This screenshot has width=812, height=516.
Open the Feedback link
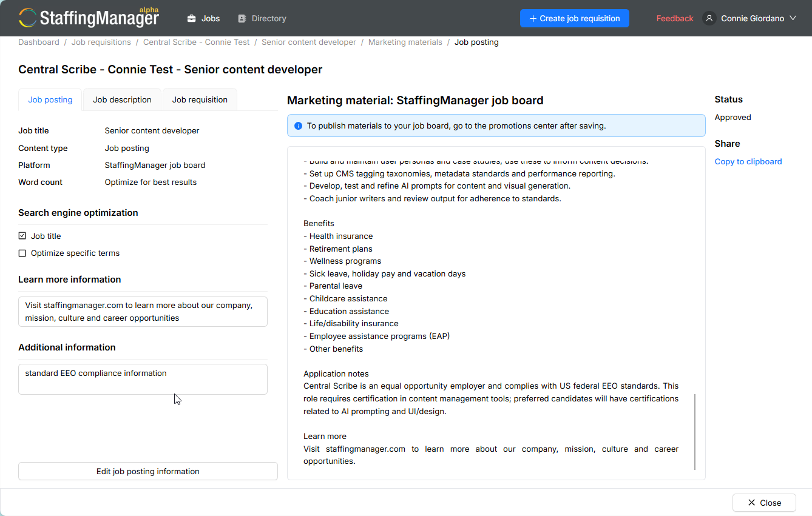click(675, 18)
